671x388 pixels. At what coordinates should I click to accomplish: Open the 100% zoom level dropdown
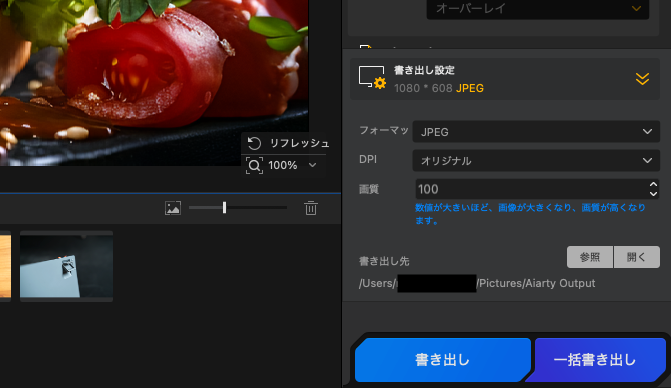tap(312, 165)
